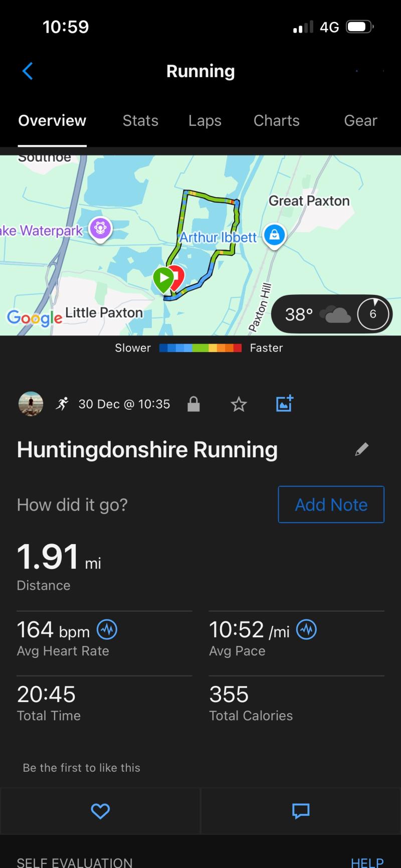Like this activity with heart icon

tap(100, 811)
